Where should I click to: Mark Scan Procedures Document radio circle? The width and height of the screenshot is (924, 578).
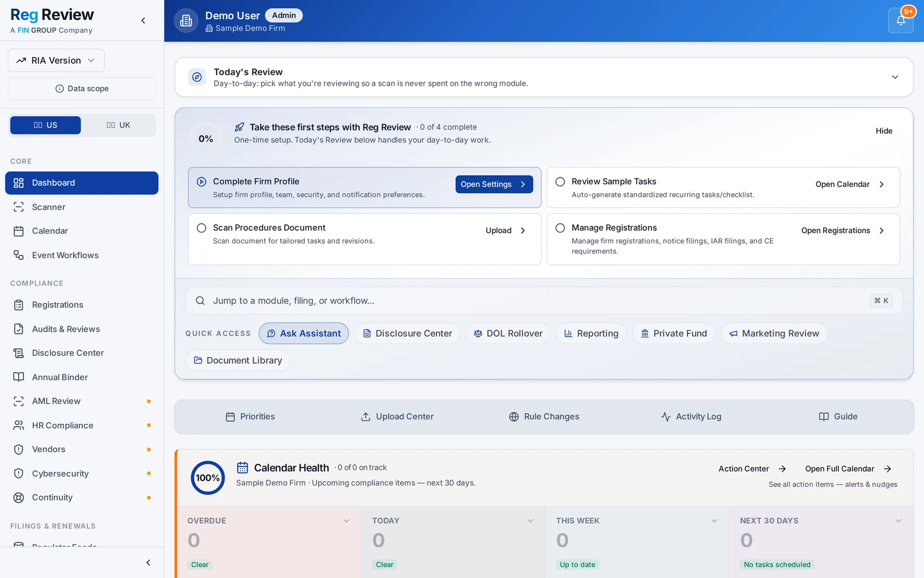(201, 228)
